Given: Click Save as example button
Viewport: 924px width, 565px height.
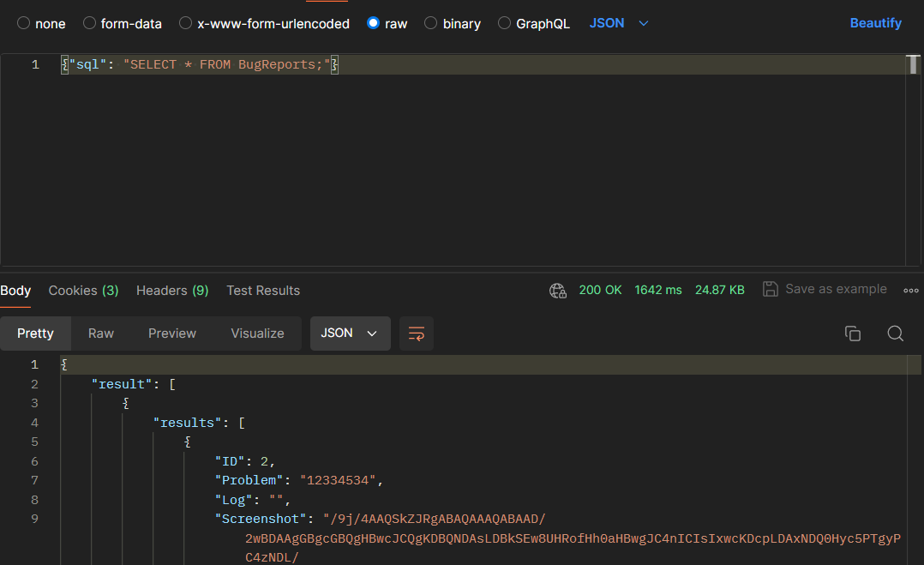Looking at the screenshot, I should [x=825, y=289].
